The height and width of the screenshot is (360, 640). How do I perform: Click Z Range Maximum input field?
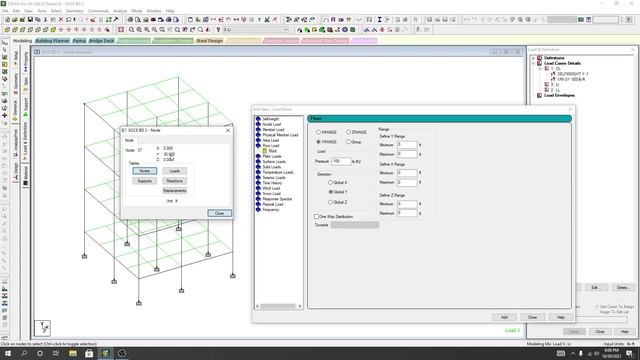[407, 213]
